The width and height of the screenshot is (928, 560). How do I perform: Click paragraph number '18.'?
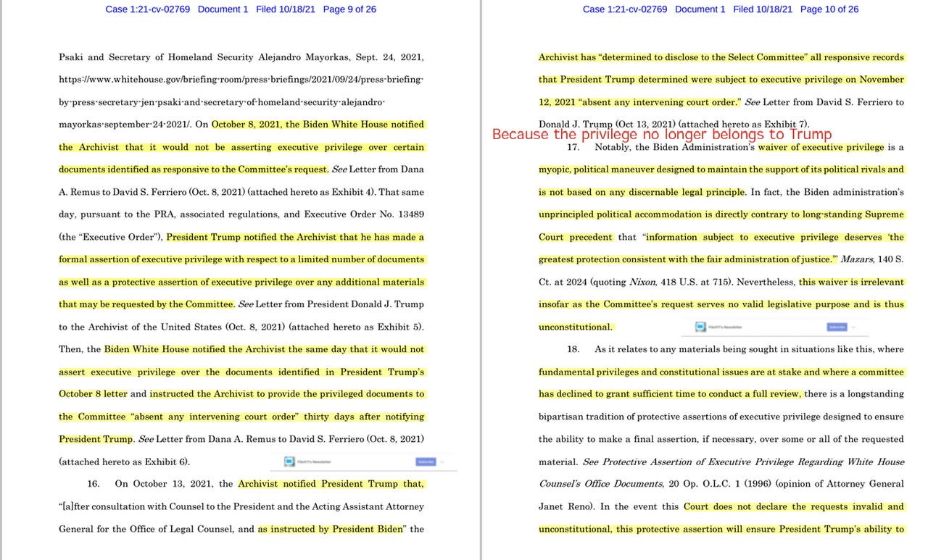click(x=573, y=349)
